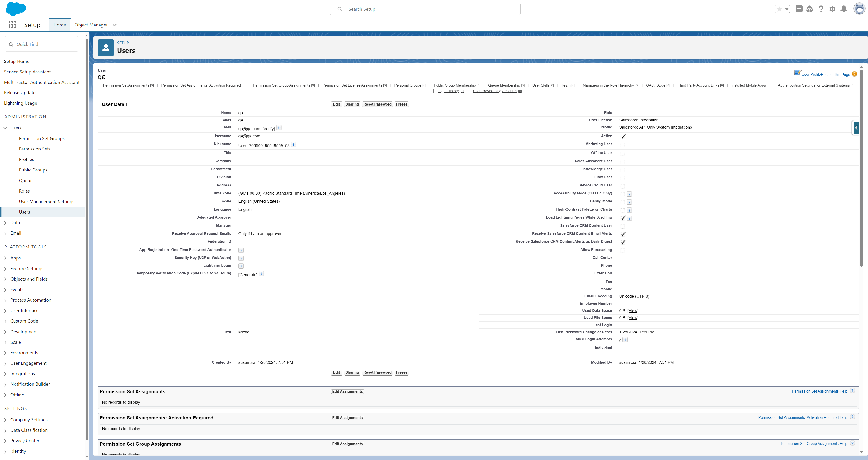Viewport: 868px width, 460px height.
Task: Open the Setup gear icon menu
Action: 832,9
